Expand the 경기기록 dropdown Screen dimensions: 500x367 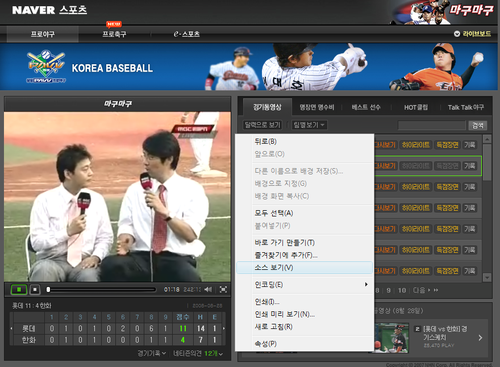point(152,353)
